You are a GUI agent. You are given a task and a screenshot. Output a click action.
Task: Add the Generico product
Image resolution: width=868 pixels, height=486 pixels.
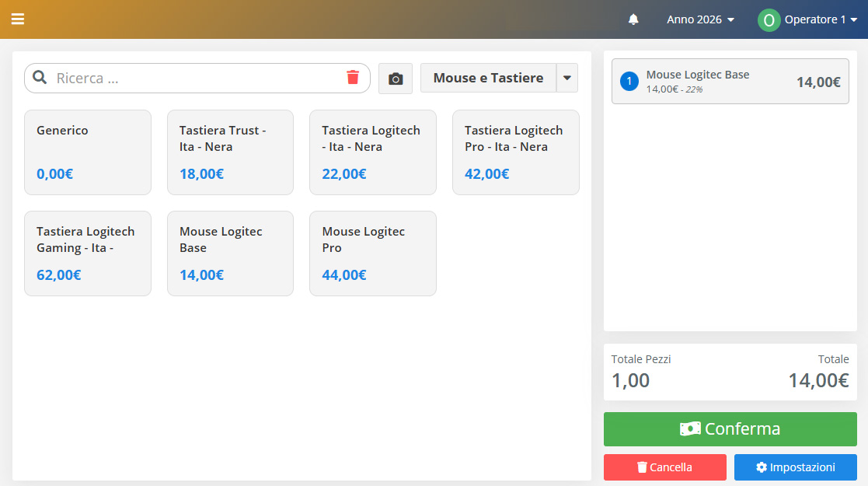click(88, 152)
